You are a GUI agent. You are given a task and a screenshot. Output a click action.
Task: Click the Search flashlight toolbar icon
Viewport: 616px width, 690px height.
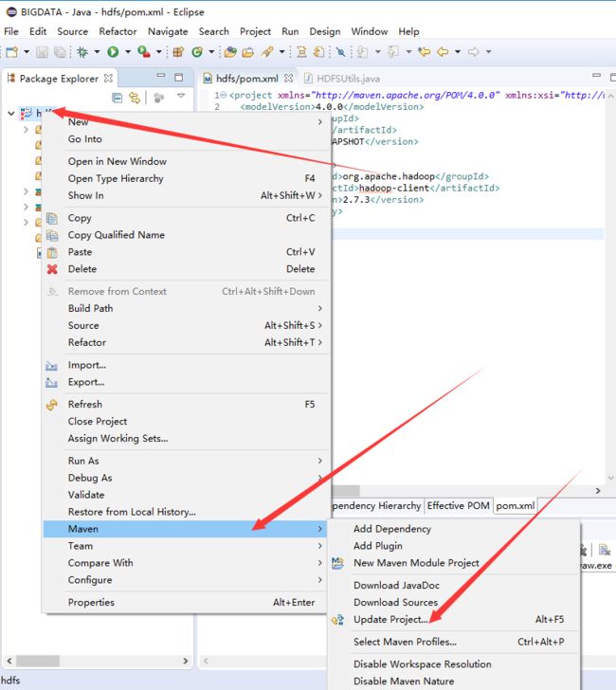[267, 52]
